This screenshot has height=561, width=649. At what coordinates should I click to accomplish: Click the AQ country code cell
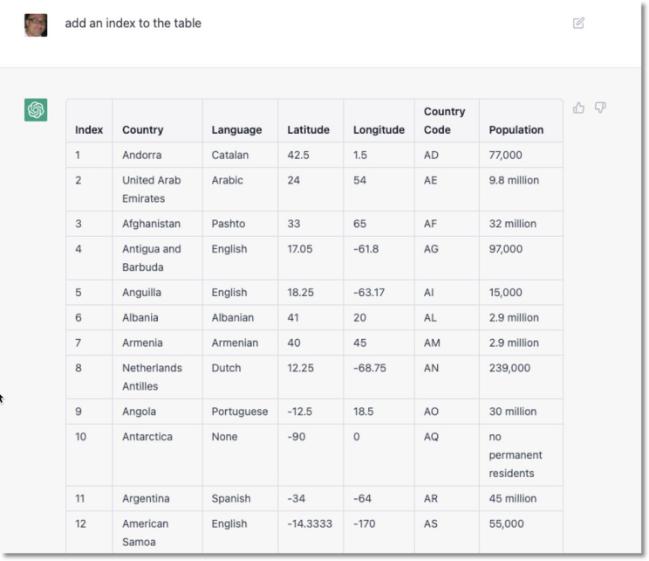coord(431,437)
